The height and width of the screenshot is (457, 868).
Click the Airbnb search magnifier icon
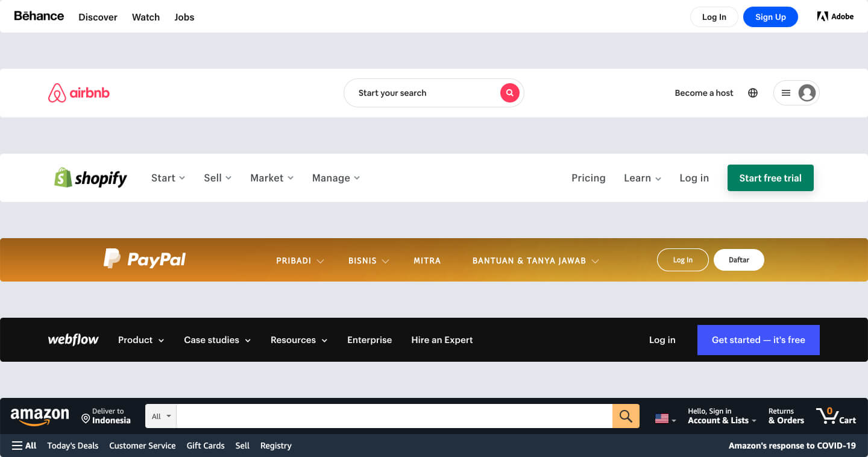coord(509,92)
